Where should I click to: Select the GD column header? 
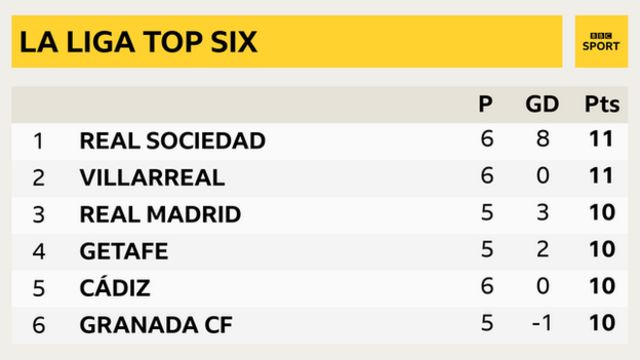click(x=542, y=104)
